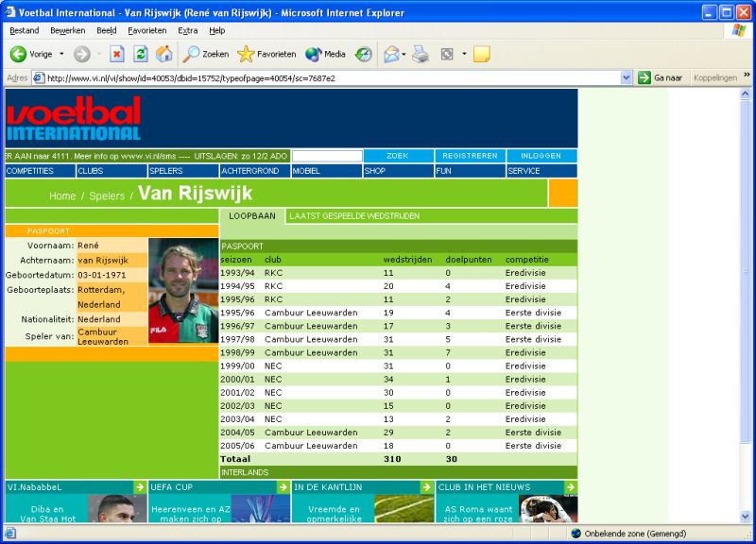Open IN DE KANTLIJN arrow icon
This screenshot has height=544, width=756.
click(427, 487)
